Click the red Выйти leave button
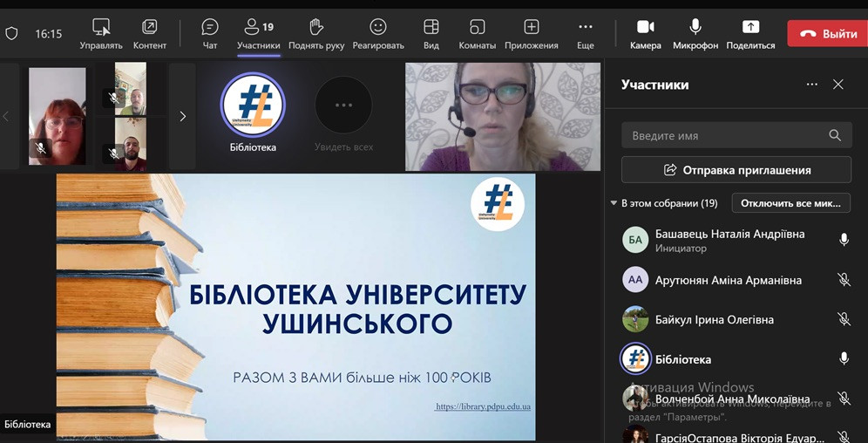 click(827, 34)
